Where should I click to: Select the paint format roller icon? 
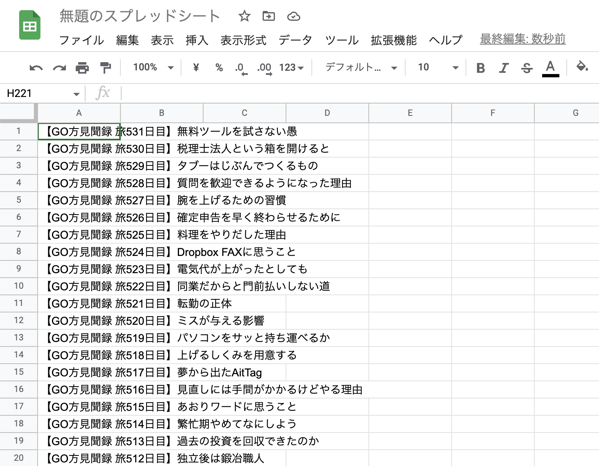coord(105,68)
